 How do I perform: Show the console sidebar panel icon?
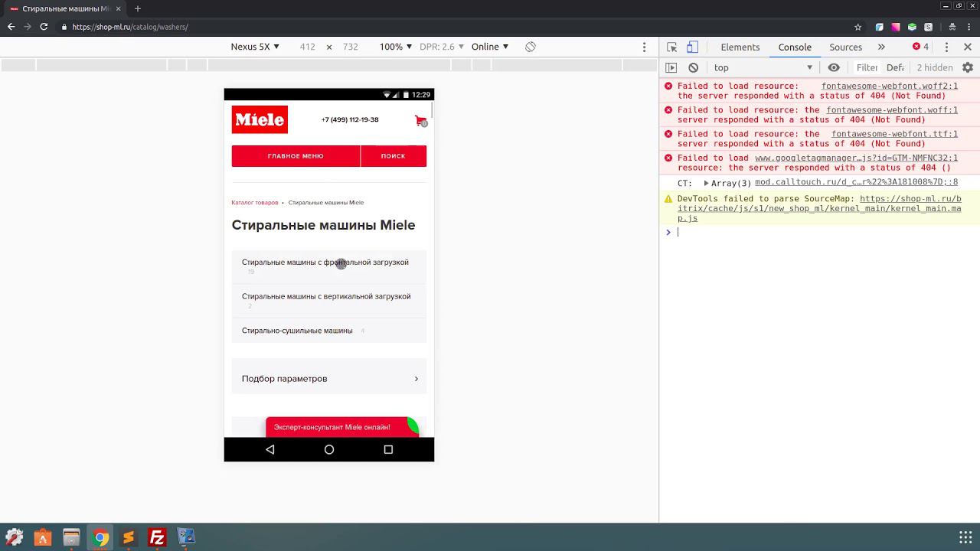coord(671,67)
